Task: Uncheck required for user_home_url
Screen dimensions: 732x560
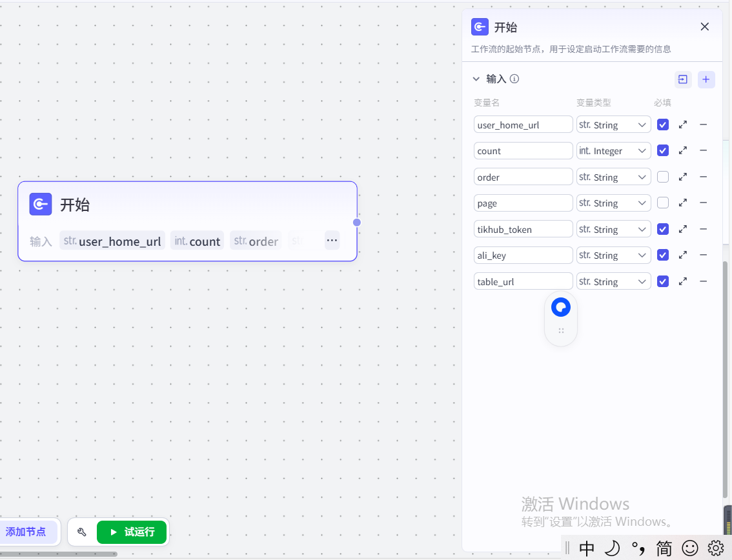Action: click(663, 125)
